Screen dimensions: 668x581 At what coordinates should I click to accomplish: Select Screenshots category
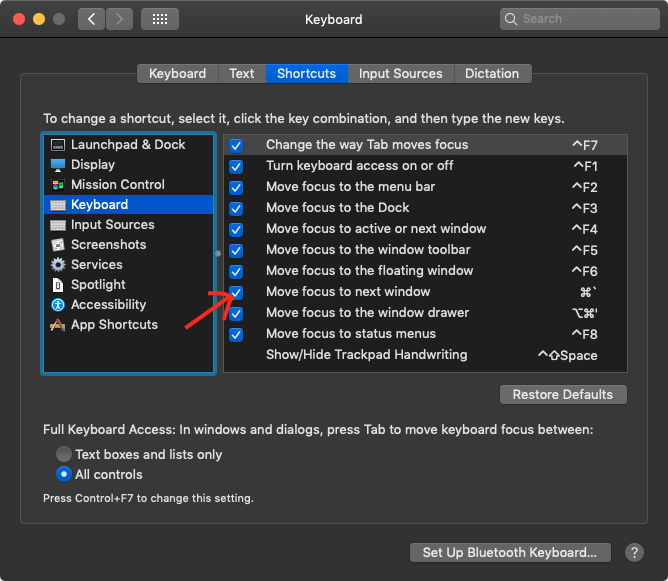coord(128,245)
